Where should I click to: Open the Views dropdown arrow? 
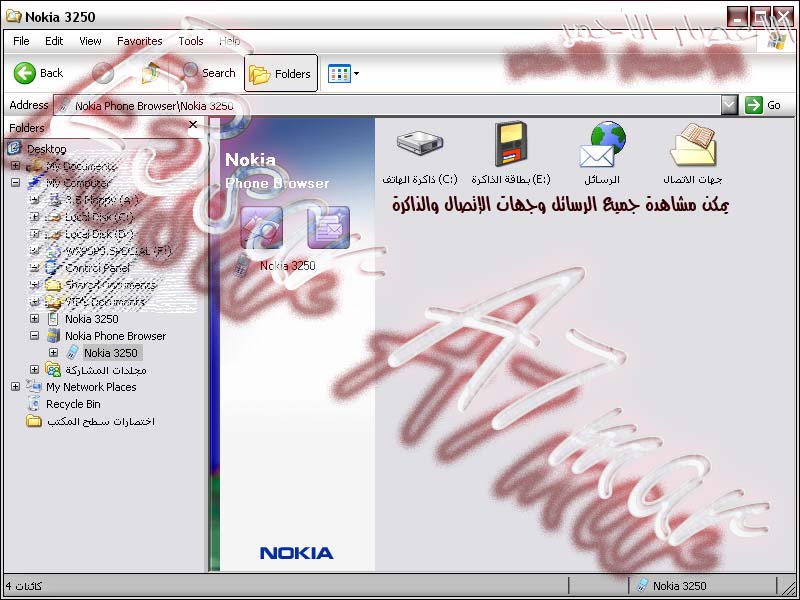[357, 73]
